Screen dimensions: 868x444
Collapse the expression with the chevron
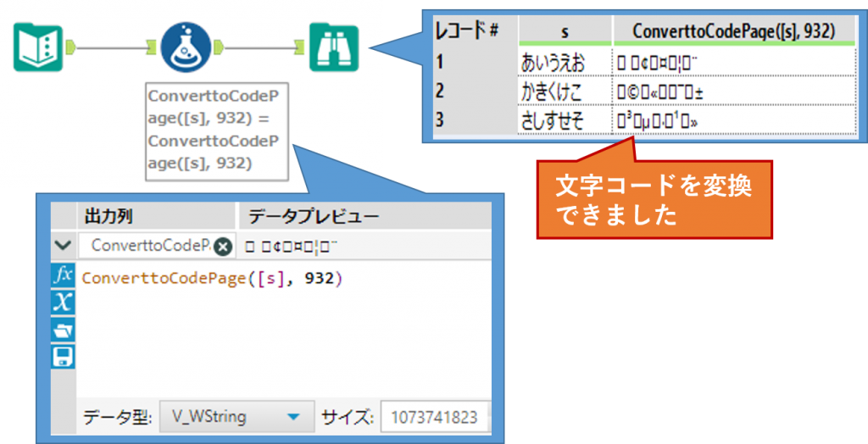pyautogui.click(x=63, y=246)
